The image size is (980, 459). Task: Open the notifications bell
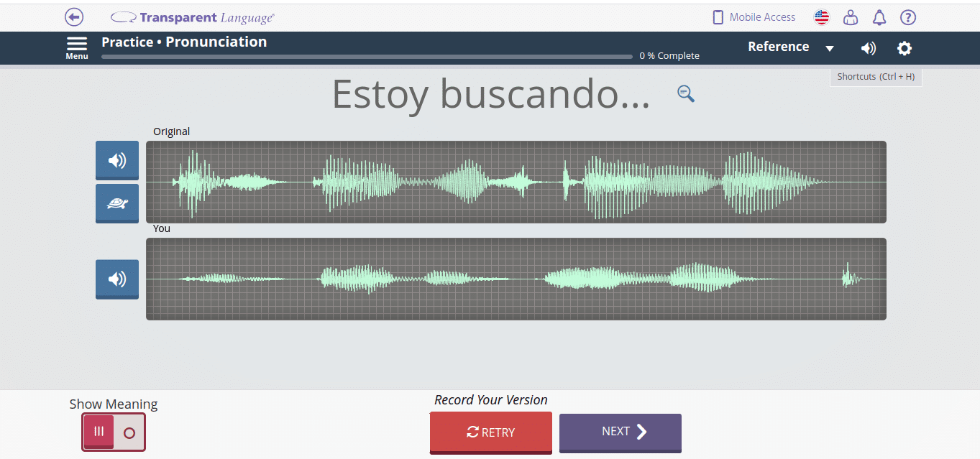tap(879, 17)
